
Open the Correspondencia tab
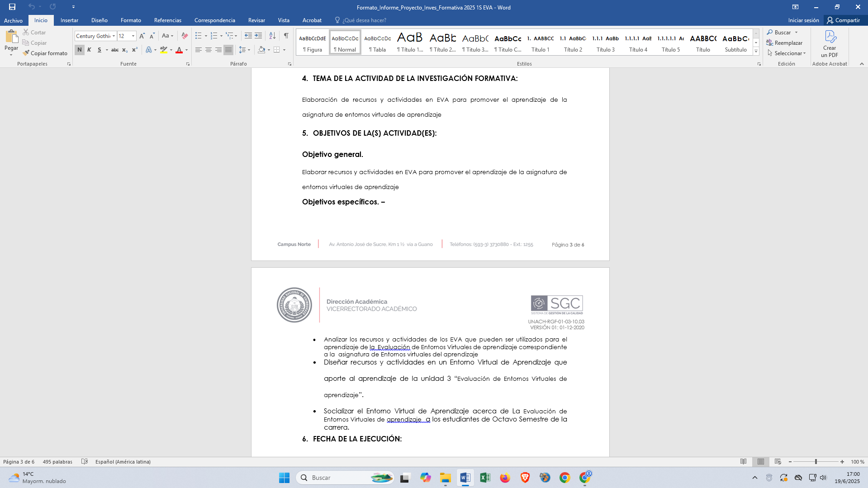pos(214,20)
